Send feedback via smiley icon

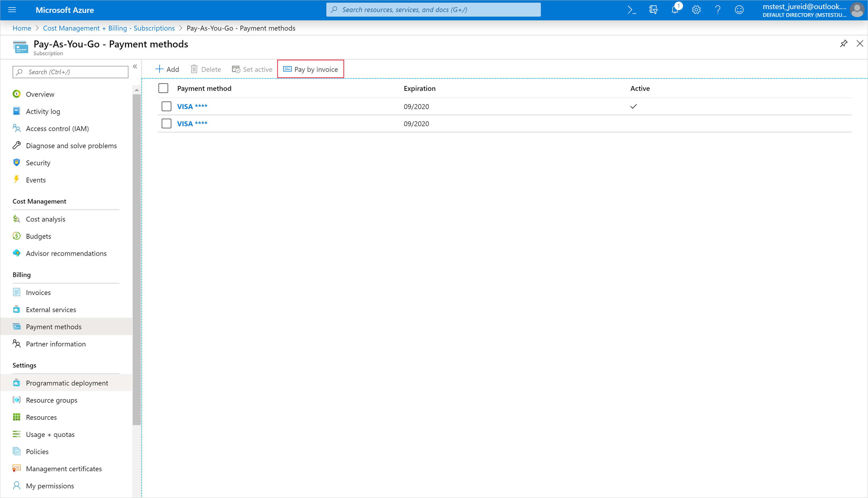[739, 10]
